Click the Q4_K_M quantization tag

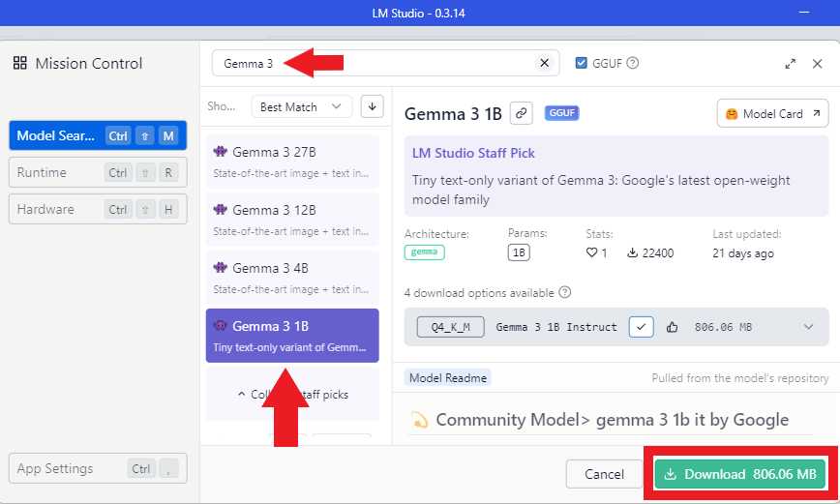point(451,327)
